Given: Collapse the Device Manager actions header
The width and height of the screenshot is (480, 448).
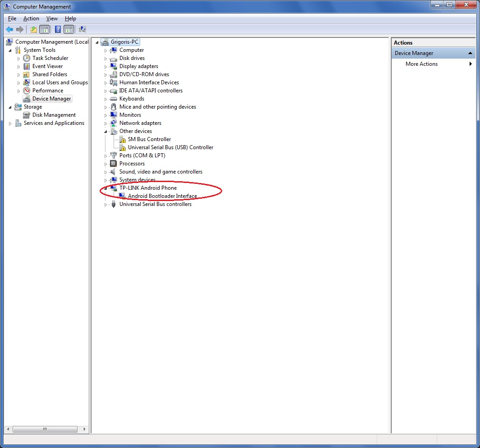Looking at the screenshot, I should 470,53.
